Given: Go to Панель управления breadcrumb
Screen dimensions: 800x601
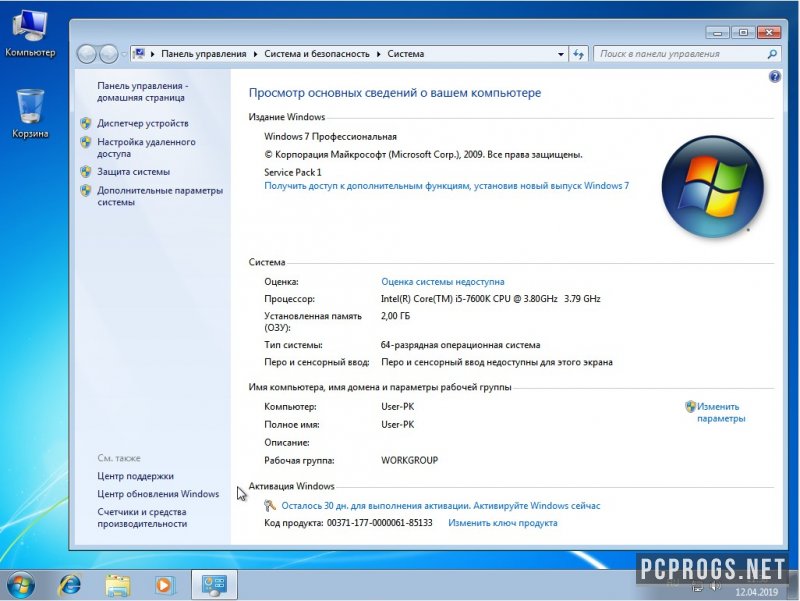Looking at the screenshot, I should coord(204,54).
